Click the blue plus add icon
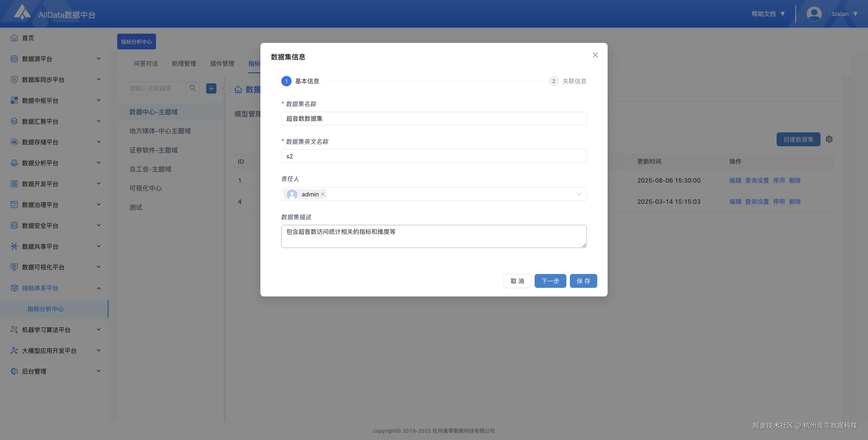868x440 pixels. tap(211, 88)
